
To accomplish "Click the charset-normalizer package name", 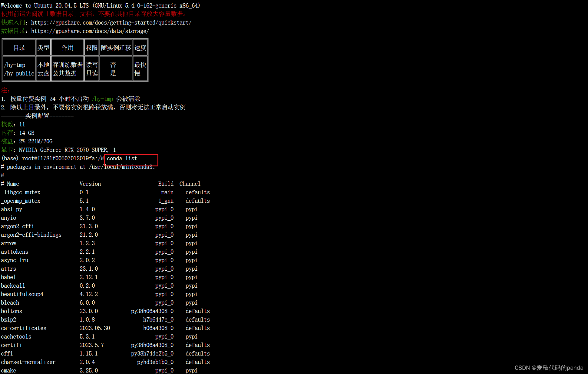I will [28, 362].
